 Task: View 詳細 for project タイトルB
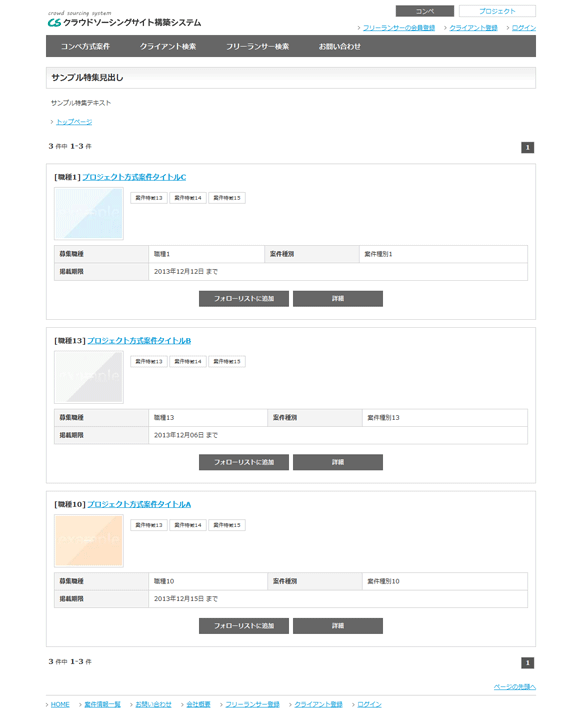pyautogui.click(x=338, y=462)
